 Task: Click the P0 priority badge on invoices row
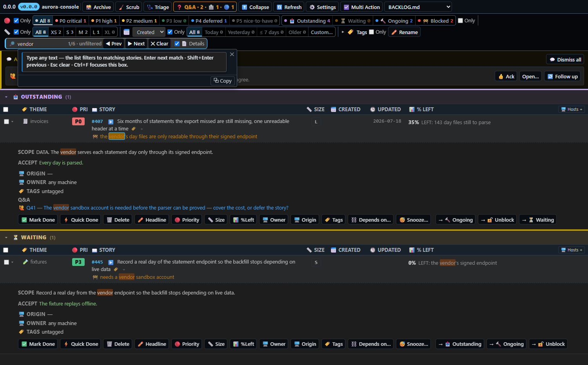coord(78,122)
